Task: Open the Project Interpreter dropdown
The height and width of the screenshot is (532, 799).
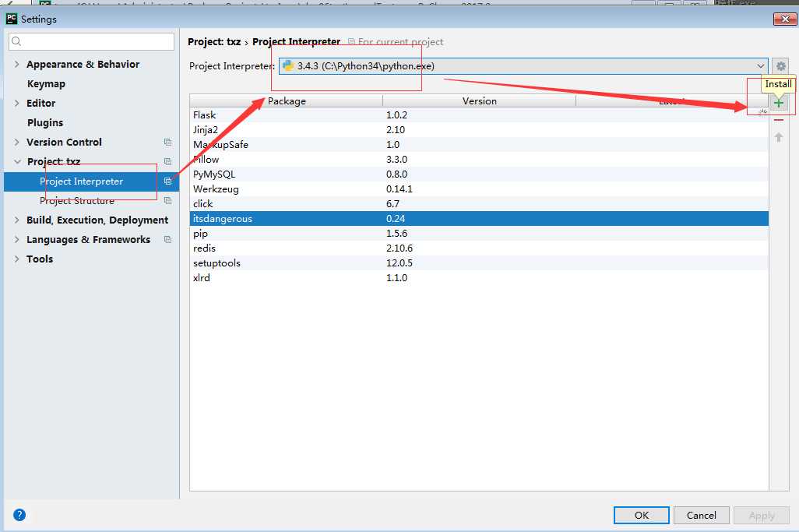Action: (523, 65)
